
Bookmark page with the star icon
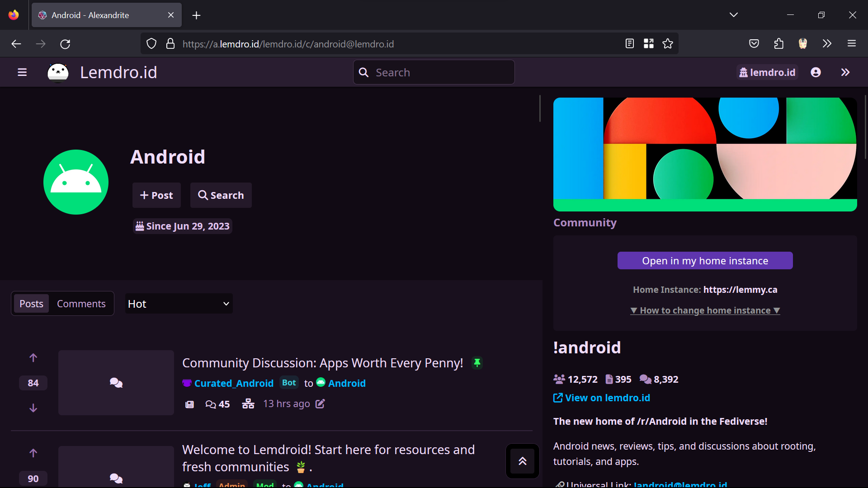pos(668,44)
